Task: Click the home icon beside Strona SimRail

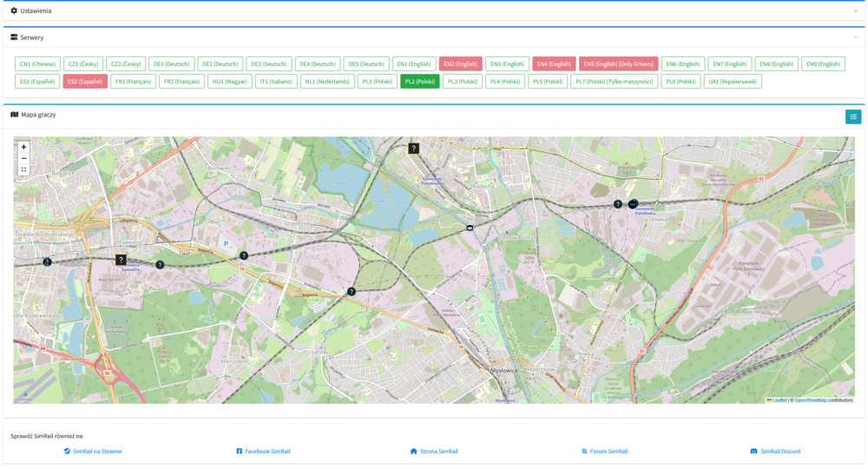Action: click(413, 452)
